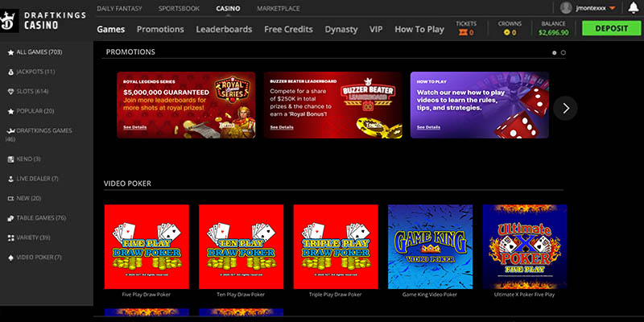Open the Promotions menu item
This screenshot has width=644, height=322.
pos(160,29)
